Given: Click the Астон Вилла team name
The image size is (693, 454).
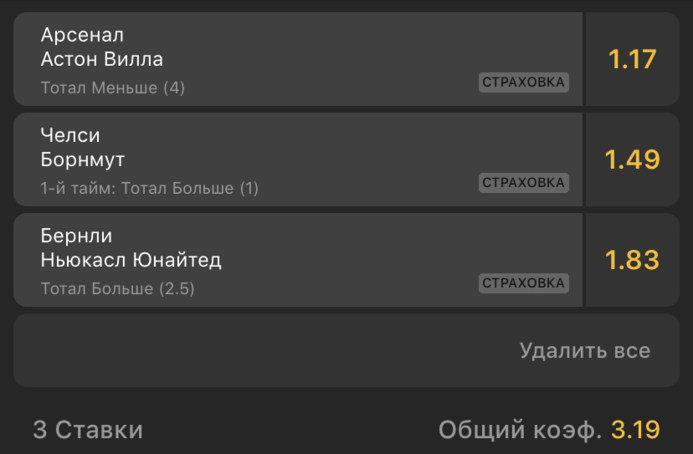Looking at the screenshot, I should [101, 59].
